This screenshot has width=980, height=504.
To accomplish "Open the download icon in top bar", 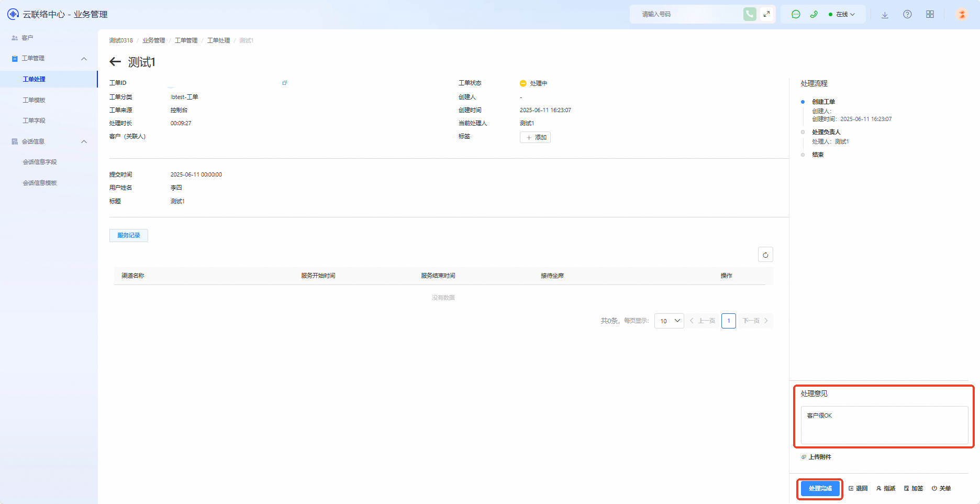I will click(885, 15).
